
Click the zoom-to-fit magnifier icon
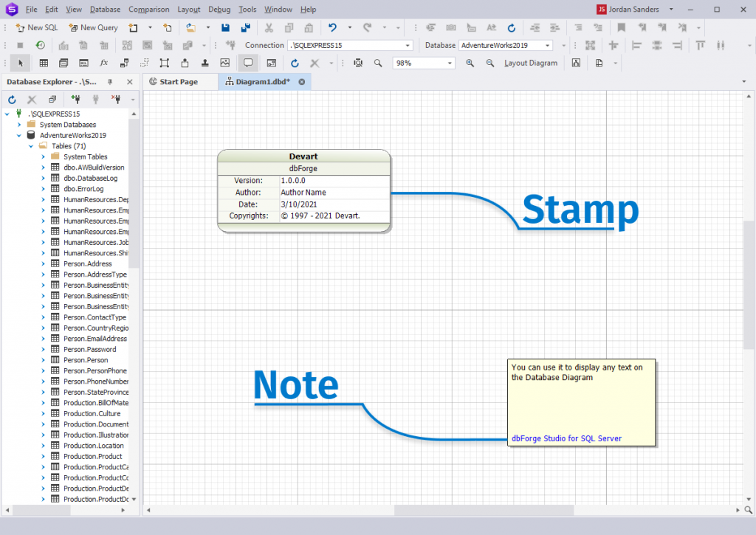[x=358, y=63]
